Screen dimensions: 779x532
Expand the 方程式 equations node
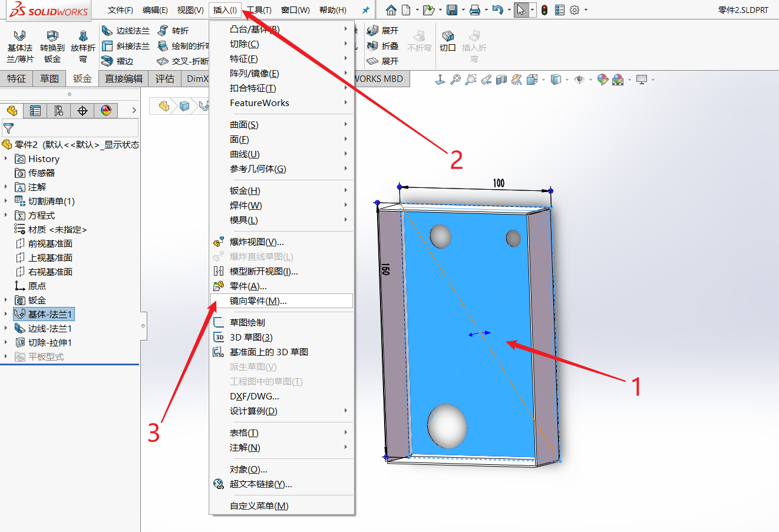[x=6, y=215]
